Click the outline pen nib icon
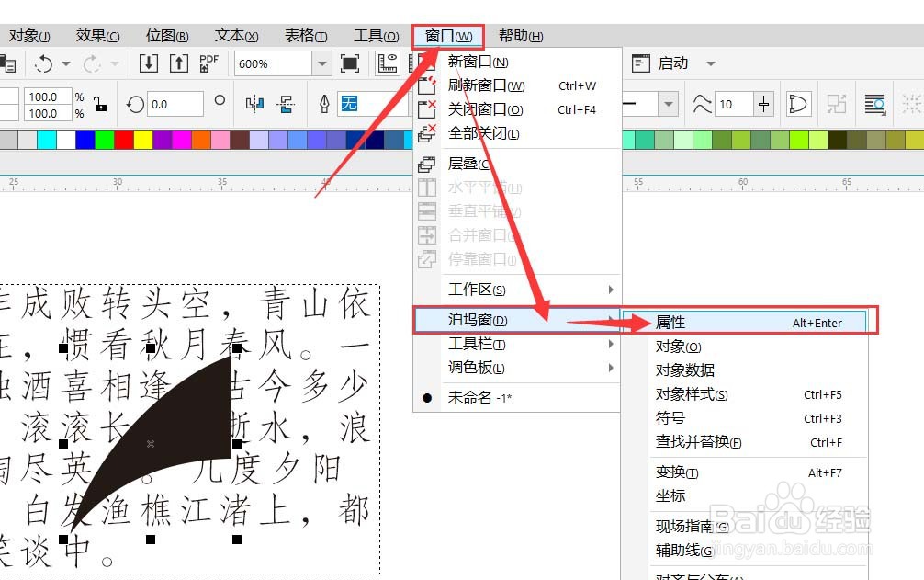 [324, 104]
